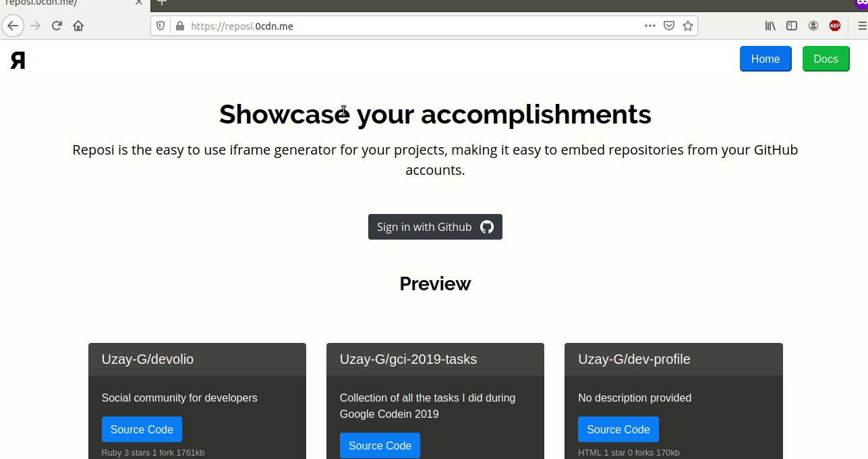Screen dimensions: 868x459
Task: Show site security info via padlock icon
Action: (x=179, y=26)
